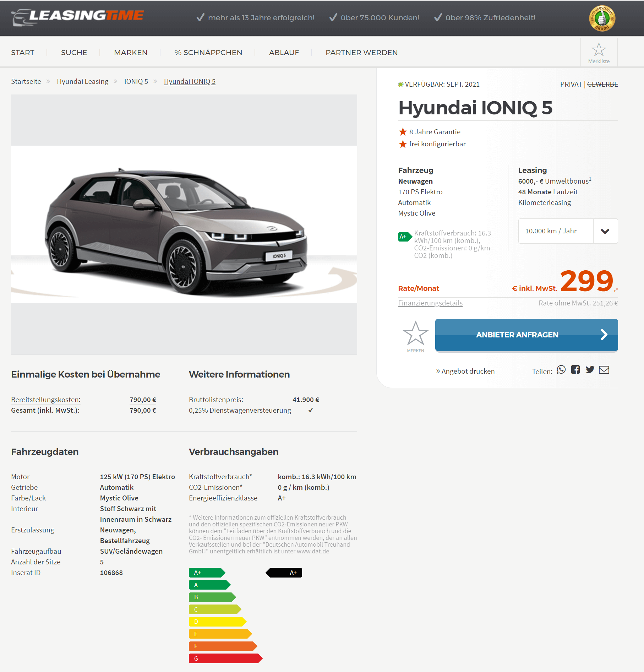Click the green A+ efficiency badge
The image size is (644, 672).
tap(405, 237)
